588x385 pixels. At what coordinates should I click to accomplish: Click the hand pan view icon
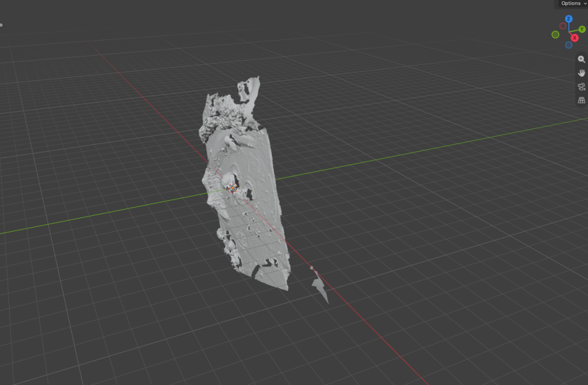point(581,73)
